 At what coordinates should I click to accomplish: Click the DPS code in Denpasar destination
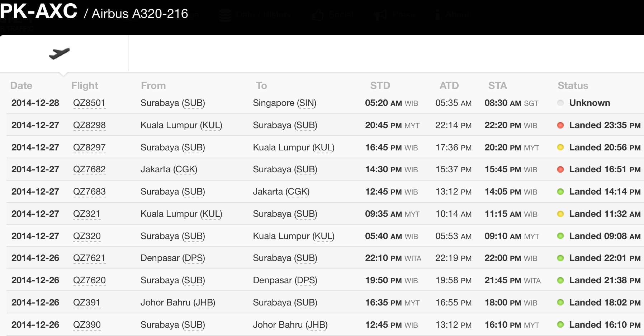coord(306,280)
